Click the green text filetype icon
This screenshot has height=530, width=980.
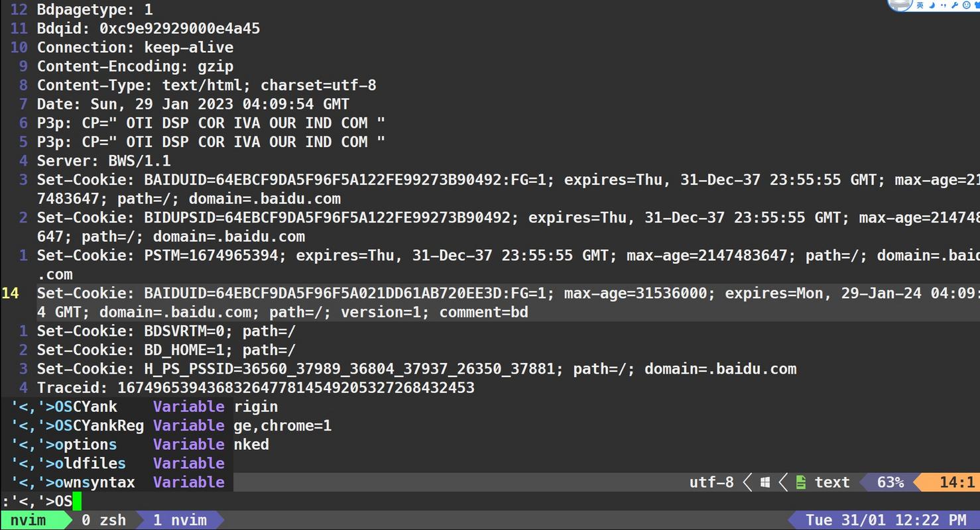pos(801,482)
